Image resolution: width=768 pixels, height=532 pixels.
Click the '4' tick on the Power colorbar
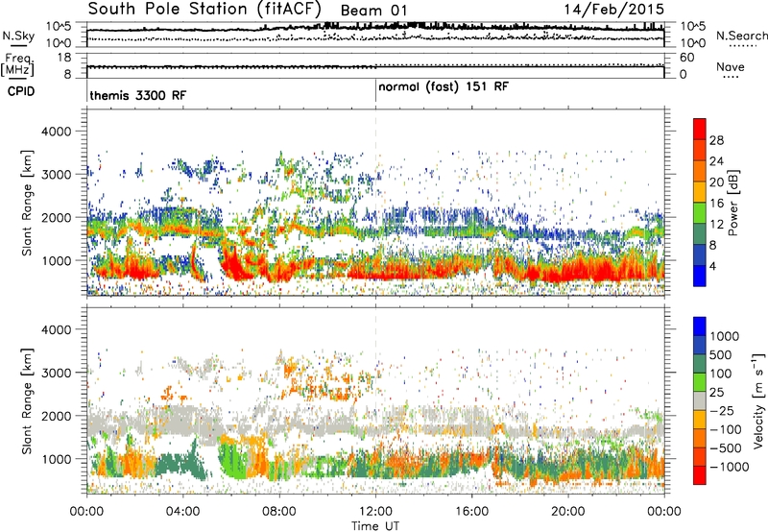pyautogui.click(x=712, y=266)
